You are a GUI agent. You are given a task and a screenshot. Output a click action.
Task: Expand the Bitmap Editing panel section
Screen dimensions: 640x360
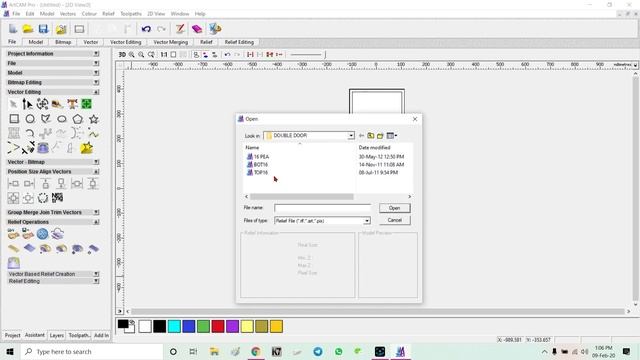[x=96, y=82]
